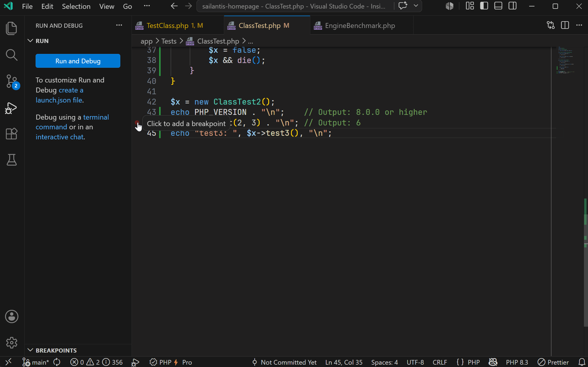Viewport: 588px width, 367px height.
Task: Change encoding via UTF-8 indicator
Action: click(415, 362)
